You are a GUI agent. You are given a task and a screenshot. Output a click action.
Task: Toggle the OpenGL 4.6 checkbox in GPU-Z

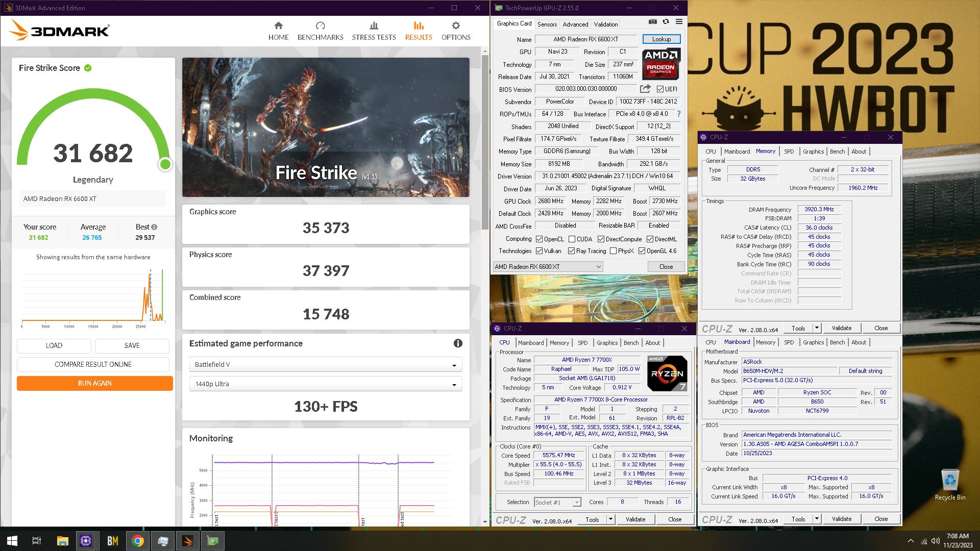642,251
